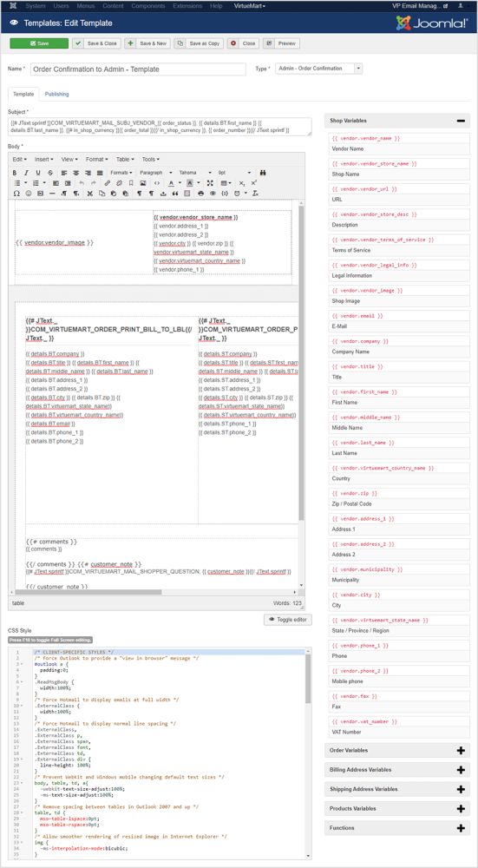
Task: Apply italic formatting in the editor
Action: tap(27, 173)
